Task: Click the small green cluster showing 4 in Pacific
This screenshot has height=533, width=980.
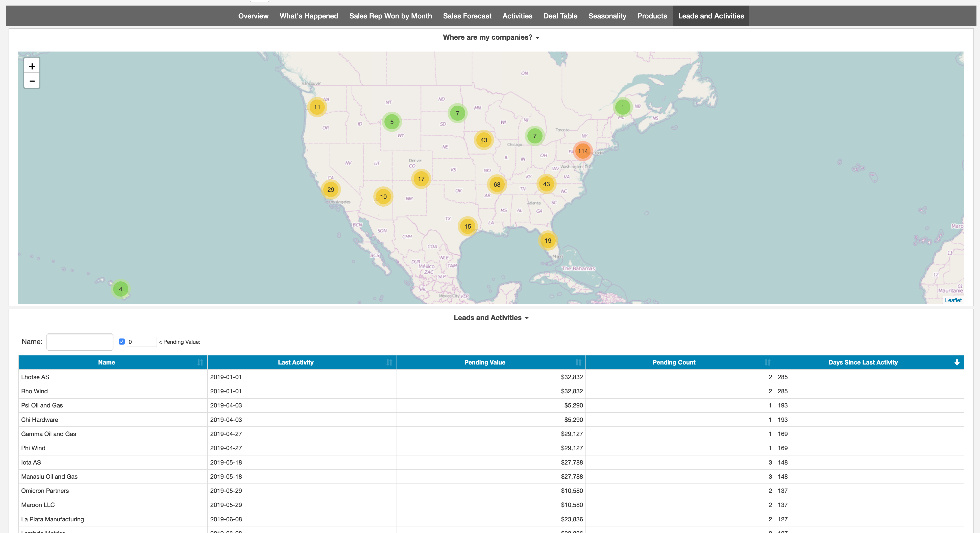Action: pos(121,289)
